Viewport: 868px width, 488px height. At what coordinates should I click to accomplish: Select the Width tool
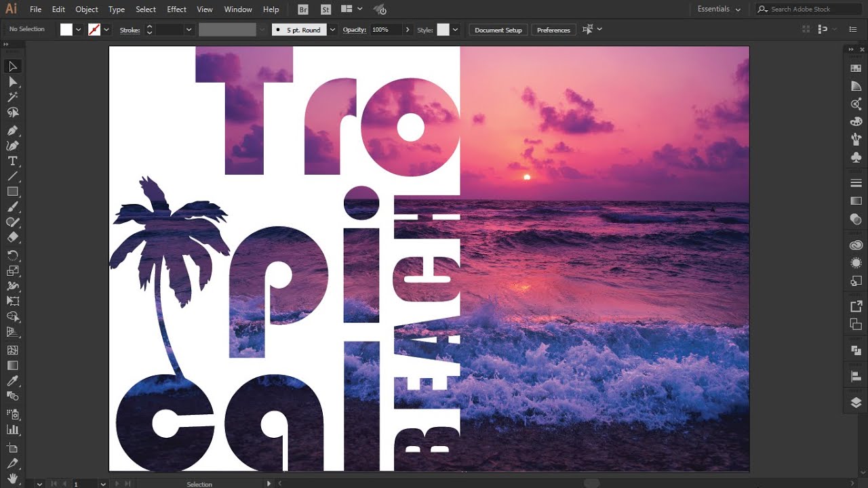[x=12, y=286]
